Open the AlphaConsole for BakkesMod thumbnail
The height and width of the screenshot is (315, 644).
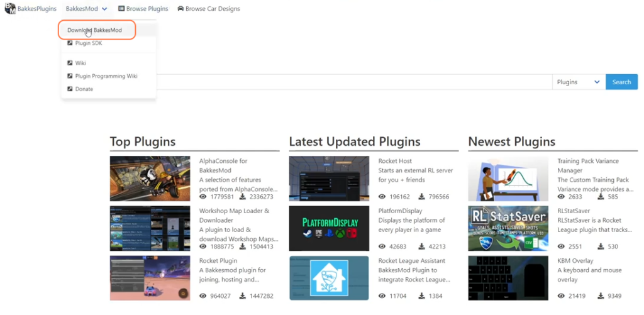pyautogui.click(x=150, y=178)
